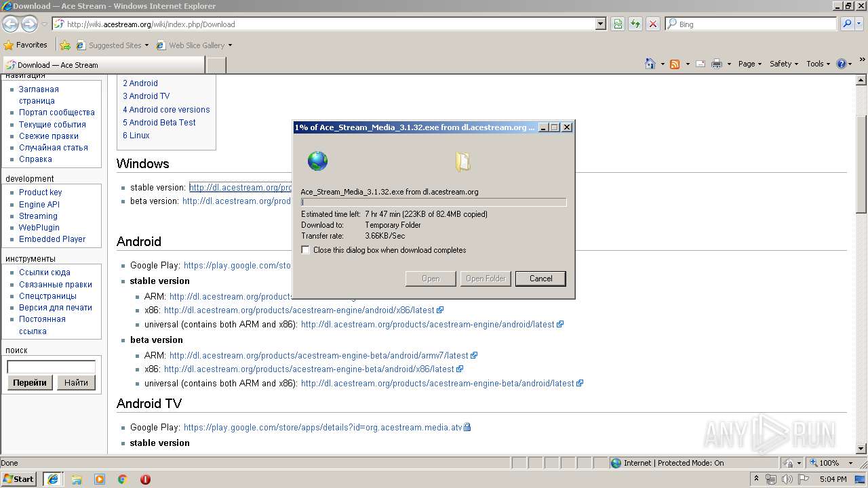Click inside wiki search input field
This screenshot has width=868, height=488.
pyautogui.click(x=51, y=367)
